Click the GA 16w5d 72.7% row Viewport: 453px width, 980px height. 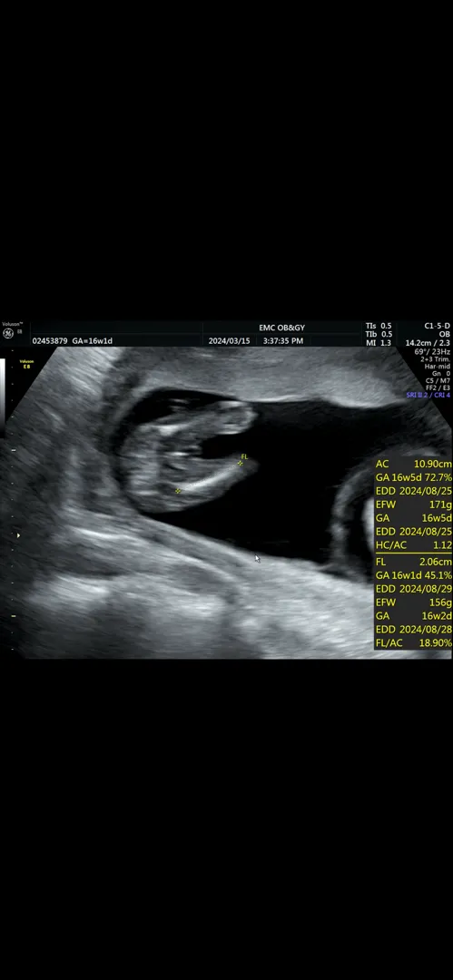[x=413, y=477]
